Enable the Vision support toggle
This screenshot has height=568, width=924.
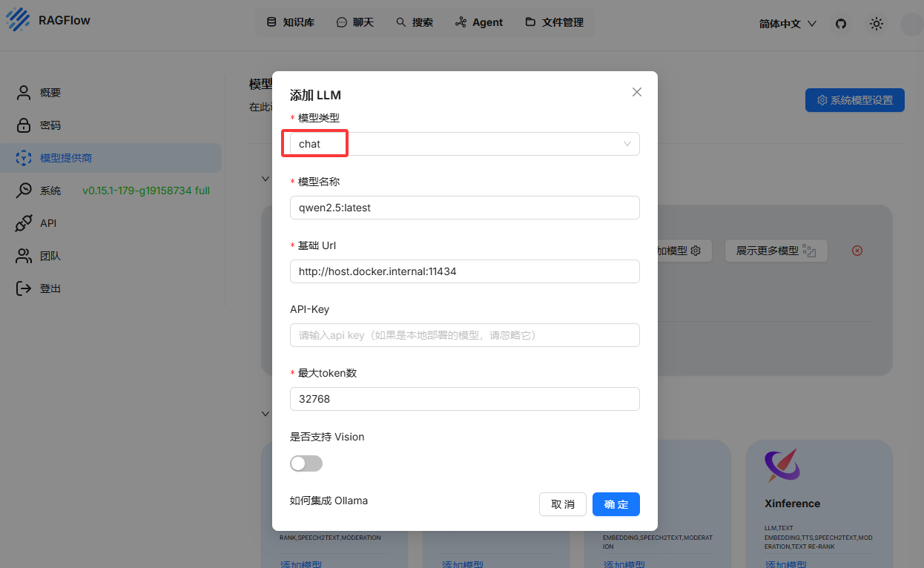click(306, 463)
